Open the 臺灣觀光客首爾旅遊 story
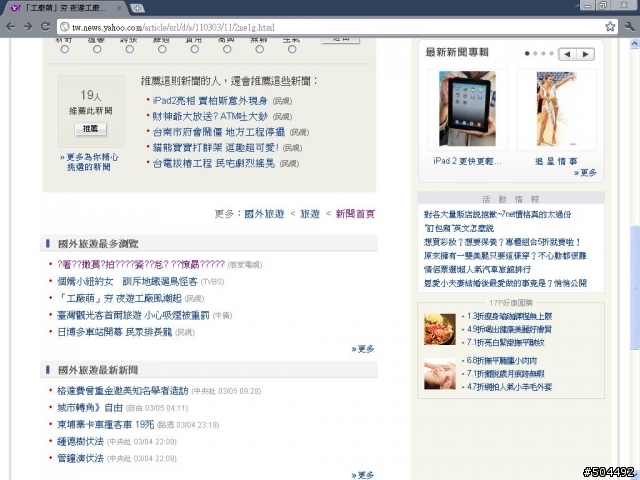 133,315
